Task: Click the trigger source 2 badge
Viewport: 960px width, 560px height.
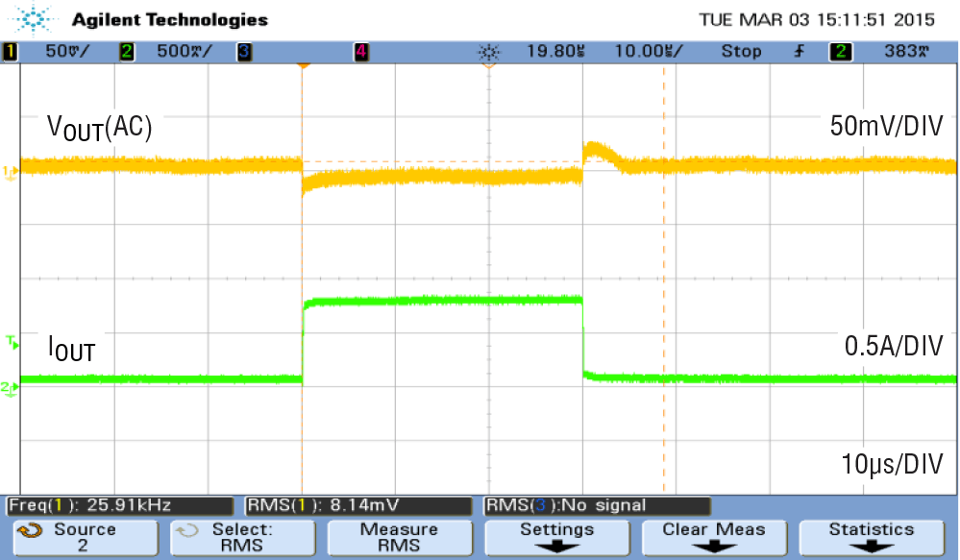Action: click(840, 52)
